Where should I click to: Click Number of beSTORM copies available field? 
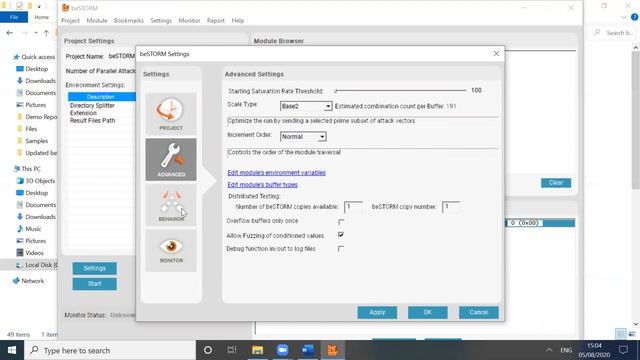coord(353,207)
